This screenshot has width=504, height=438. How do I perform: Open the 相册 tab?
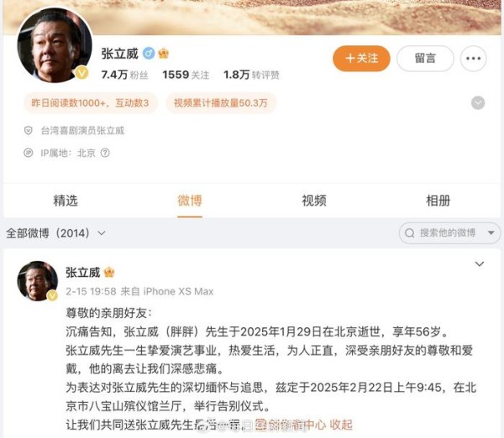pyautogui.click(x=438, y=201)
